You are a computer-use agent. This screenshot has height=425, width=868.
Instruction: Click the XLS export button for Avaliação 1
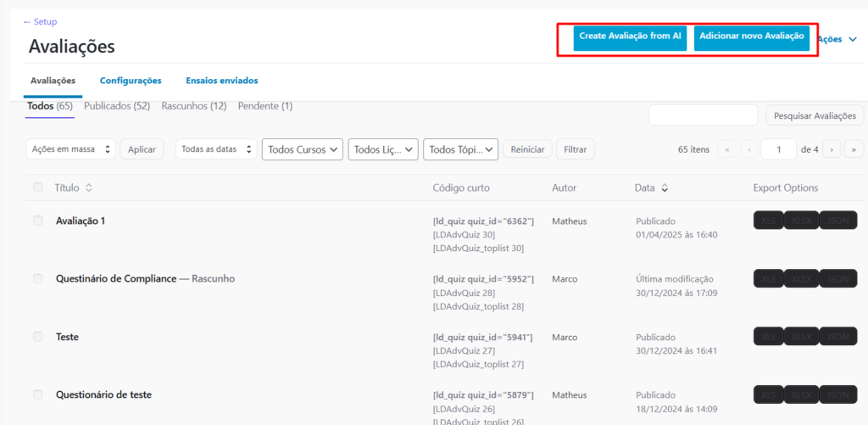pos(768,221)
